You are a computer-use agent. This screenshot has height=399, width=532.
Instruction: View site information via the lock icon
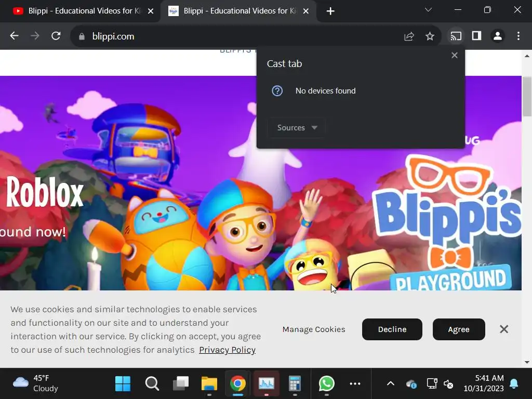(x=82, y=36)
